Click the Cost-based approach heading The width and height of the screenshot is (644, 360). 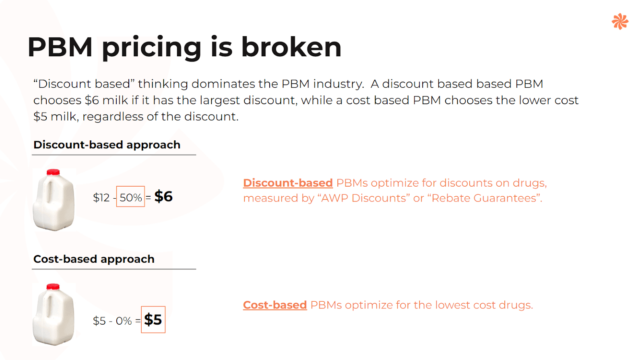94,259
